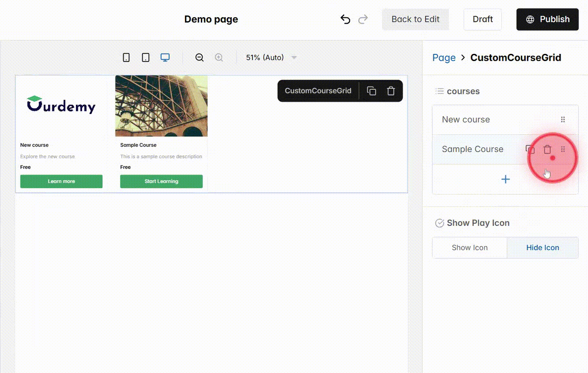This screenshot has height=373, width=588.
Task: Zoom out the canvas view
Action: click(199, 57)
